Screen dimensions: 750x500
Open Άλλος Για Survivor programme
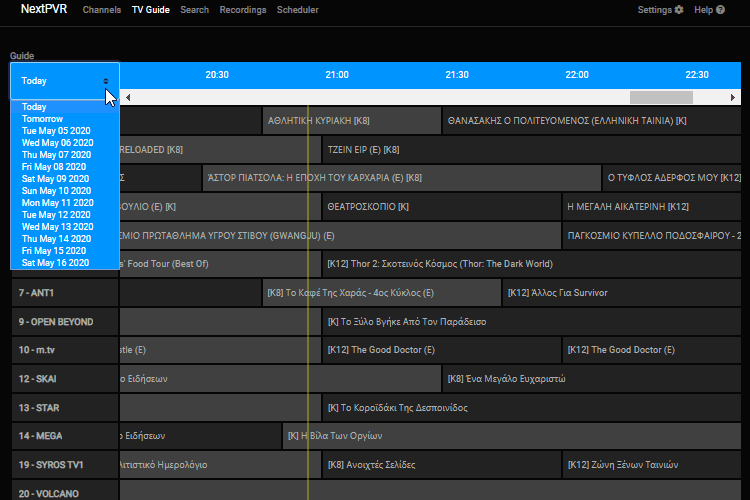coord(622,293)
